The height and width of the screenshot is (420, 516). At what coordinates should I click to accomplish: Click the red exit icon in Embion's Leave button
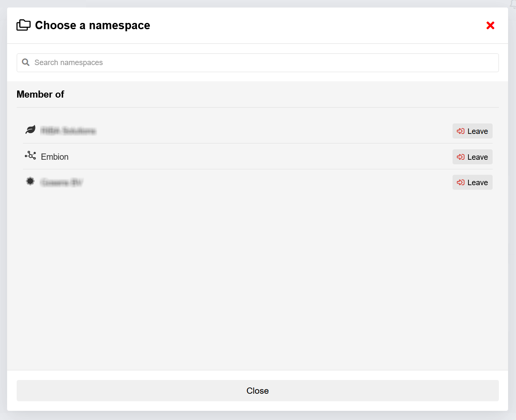[461, 157]
